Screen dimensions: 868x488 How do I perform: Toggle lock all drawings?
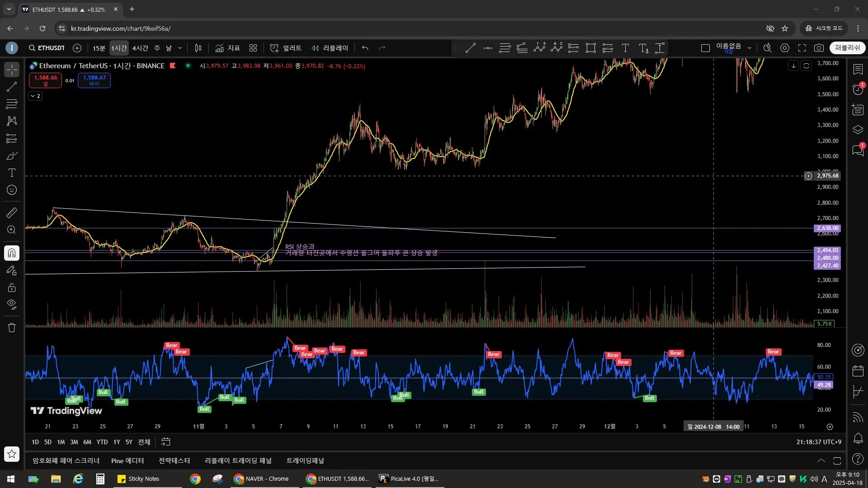[12, 288]
